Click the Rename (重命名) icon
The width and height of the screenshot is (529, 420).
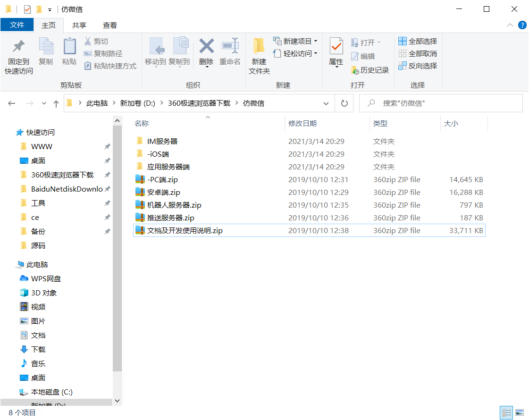[230, 46]
